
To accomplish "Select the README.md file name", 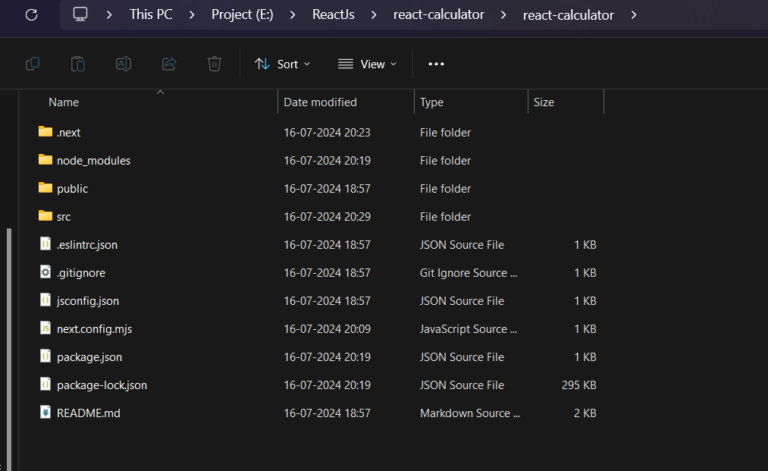I will tap(89, 413).
